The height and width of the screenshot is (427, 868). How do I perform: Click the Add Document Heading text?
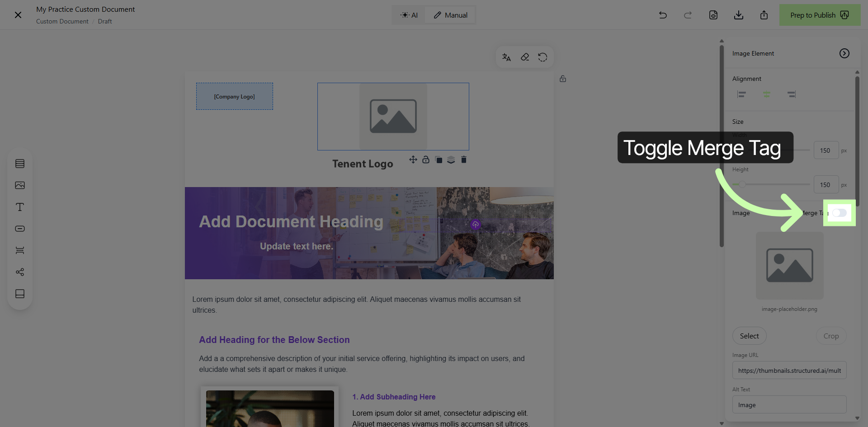291,221
